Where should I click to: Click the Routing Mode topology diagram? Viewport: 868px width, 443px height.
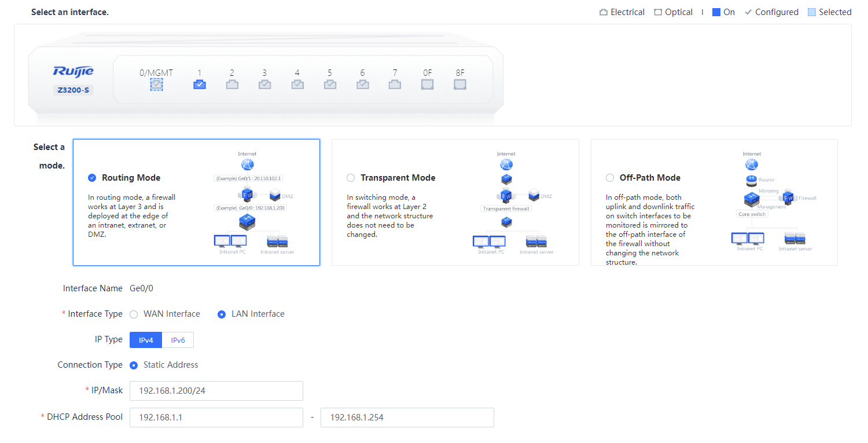254,203
